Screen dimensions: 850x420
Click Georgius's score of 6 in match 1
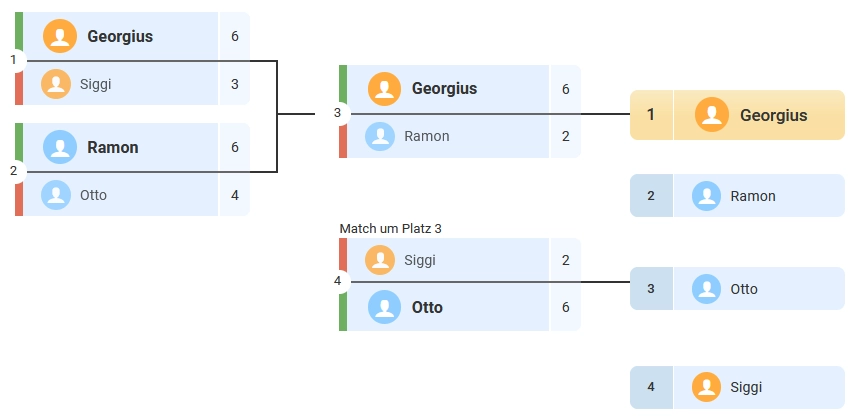click(x=235, y=37)
